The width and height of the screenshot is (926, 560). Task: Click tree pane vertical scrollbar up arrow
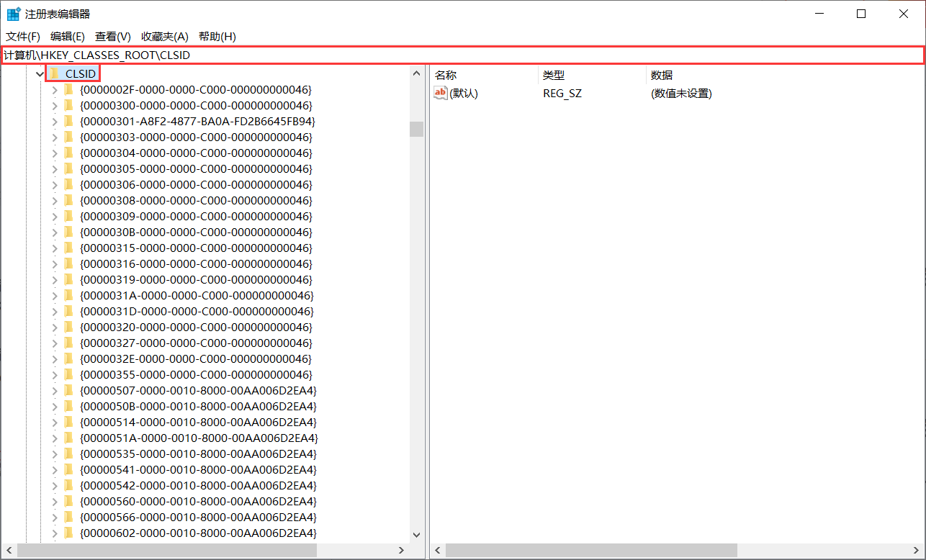[416, 73]
